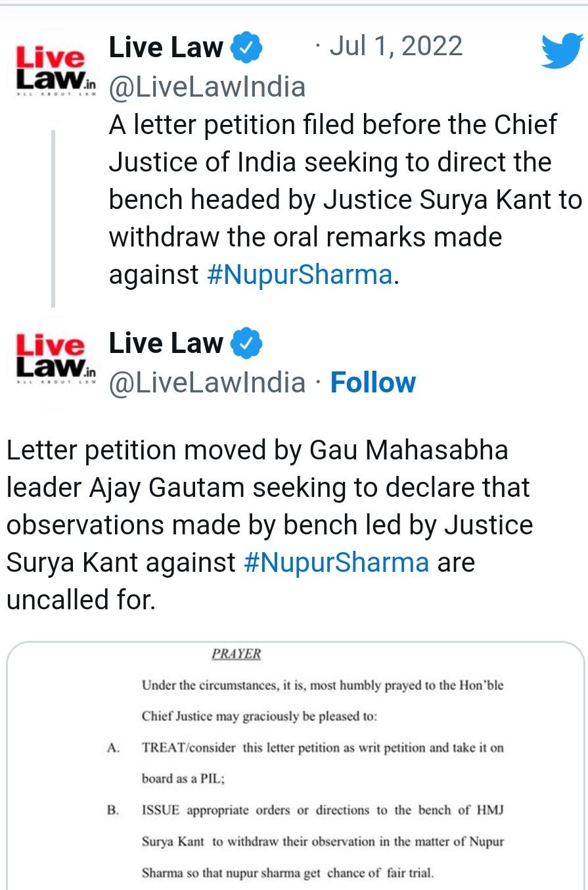Click prayer item B in document image

pos(305,842)
